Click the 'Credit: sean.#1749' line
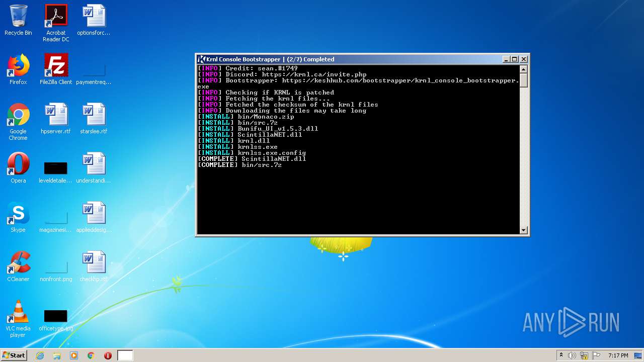The width and height of the screenshot is (644, 362). pos(248,68)
